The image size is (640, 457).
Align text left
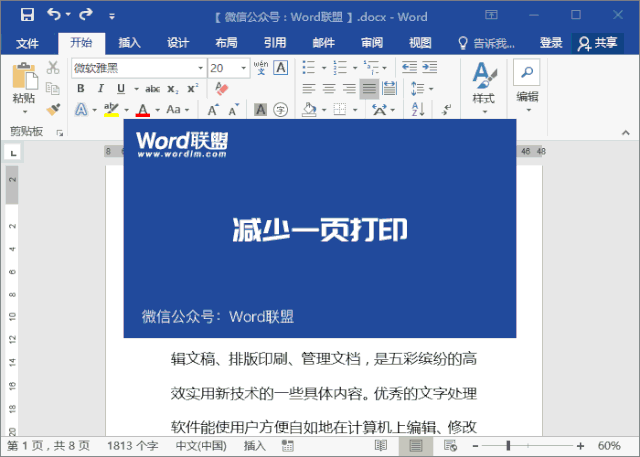(x=309, y=89)
